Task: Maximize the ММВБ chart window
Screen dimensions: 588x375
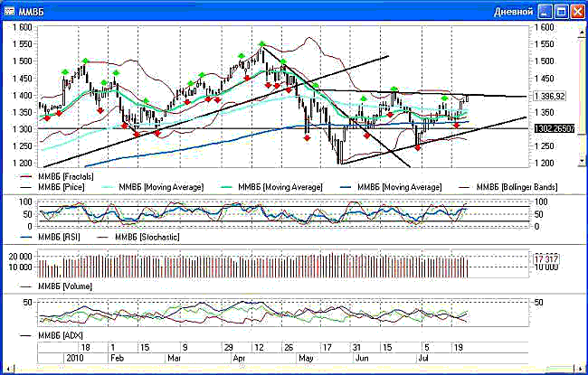Action: click(x=561, y=11)
